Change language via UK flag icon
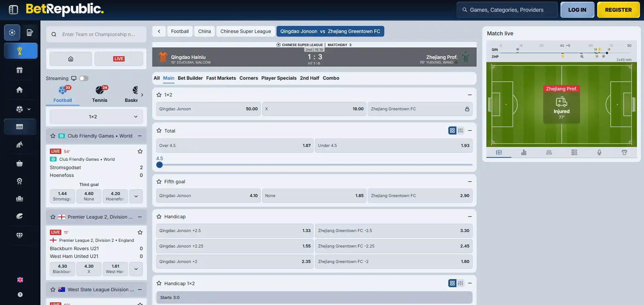 pyautogui.click(x=20, y=280)
